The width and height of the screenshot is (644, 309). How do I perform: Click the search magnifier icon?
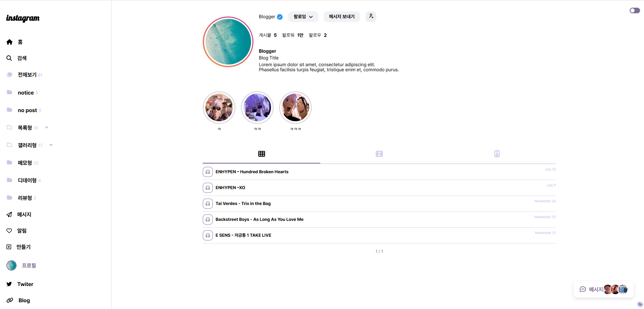coord(9,58)
